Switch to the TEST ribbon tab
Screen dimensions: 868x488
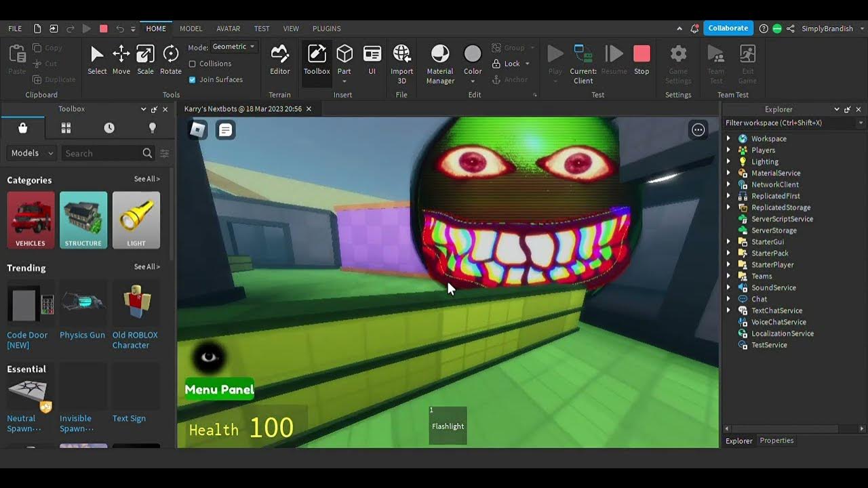[262, 28]
